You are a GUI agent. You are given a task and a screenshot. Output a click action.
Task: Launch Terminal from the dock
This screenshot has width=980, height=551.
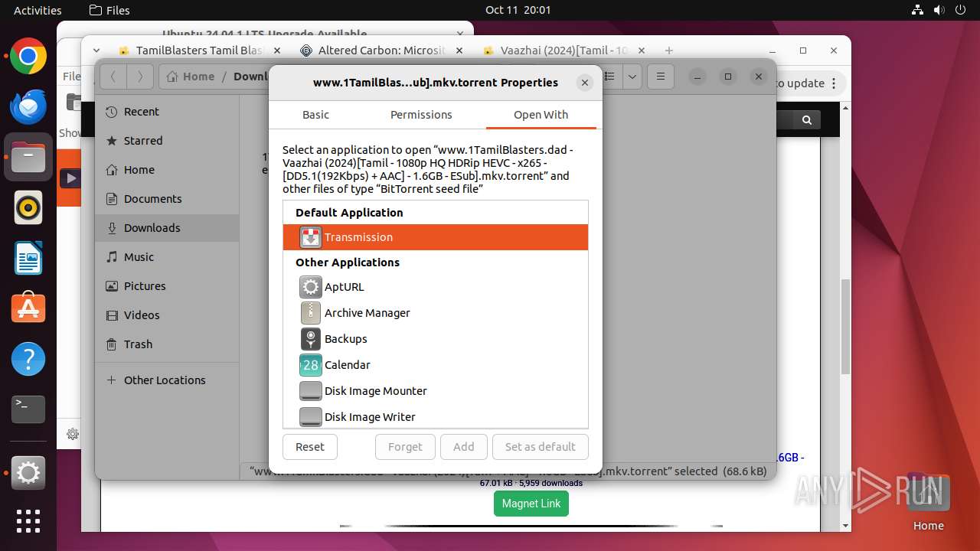[28, 409]
